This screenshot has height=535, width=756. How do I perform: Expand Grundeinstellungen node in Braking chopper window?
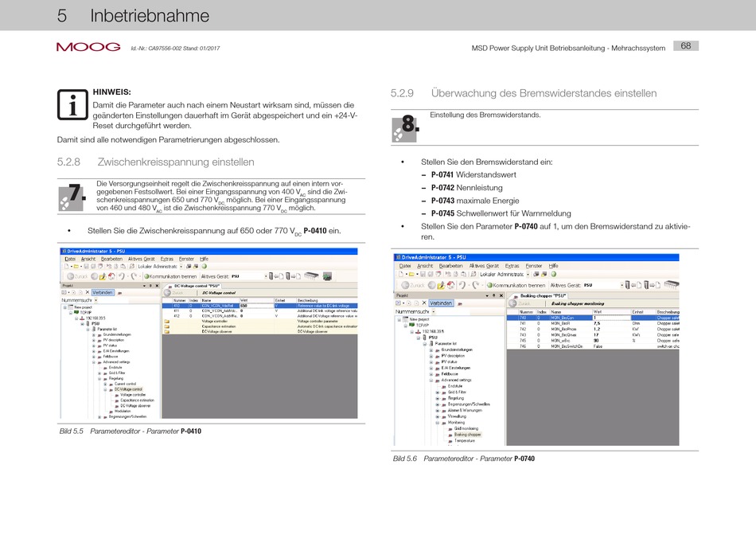pyautogui.click(x=431, y=350)
